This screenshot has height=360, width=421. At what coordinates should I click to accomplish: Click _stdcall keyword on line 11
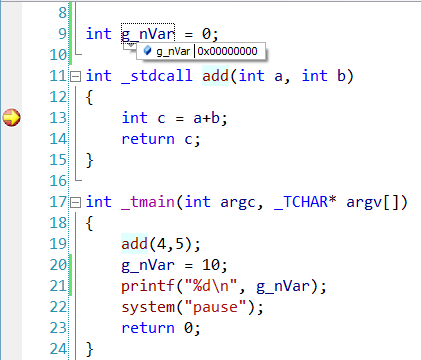click(x=157, y=76)
